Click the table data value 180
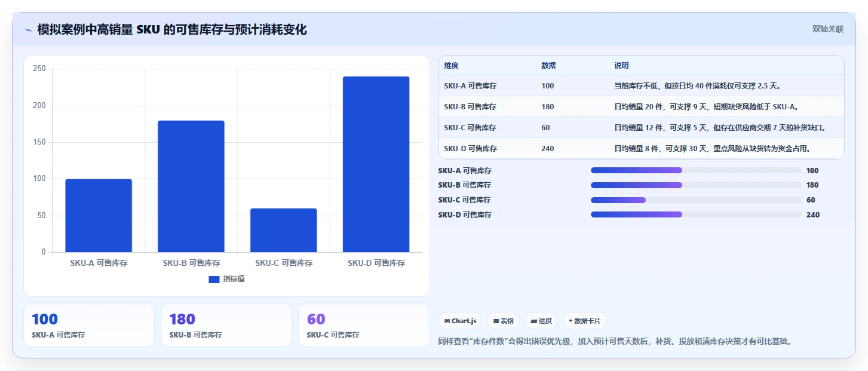Image resolution: width=868 pixels, height=371 pixels. click(548, 107)
